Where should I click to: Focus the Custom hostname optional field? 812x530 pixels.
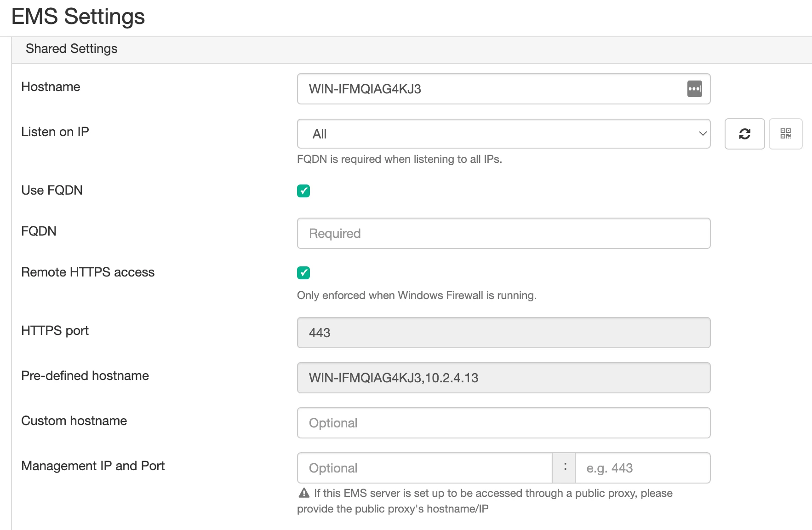[503, 423]
